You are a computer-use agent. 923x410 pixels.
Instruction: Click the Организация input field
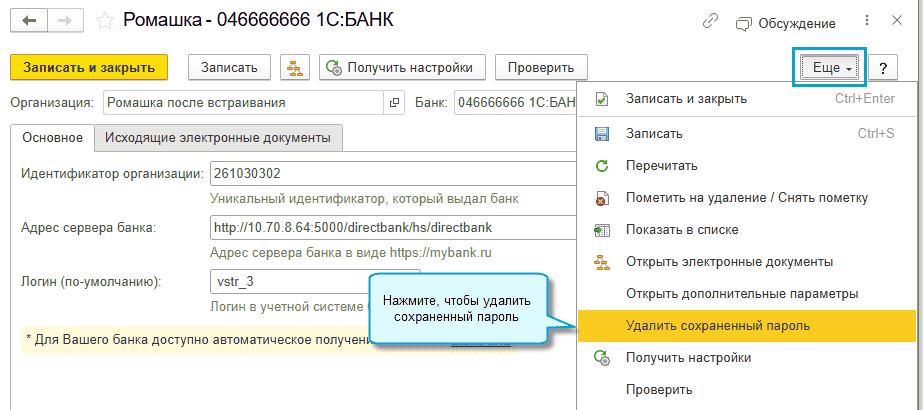pos(243,102)
